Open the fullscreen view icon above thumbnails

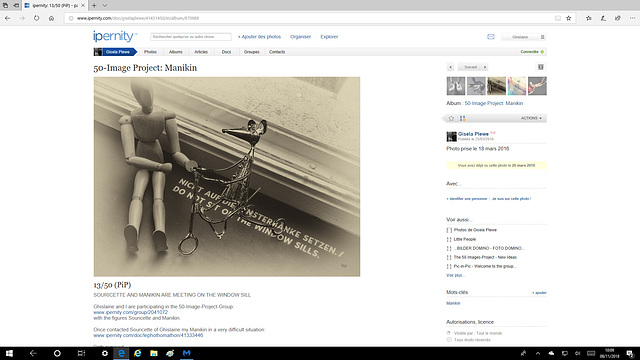540,67
